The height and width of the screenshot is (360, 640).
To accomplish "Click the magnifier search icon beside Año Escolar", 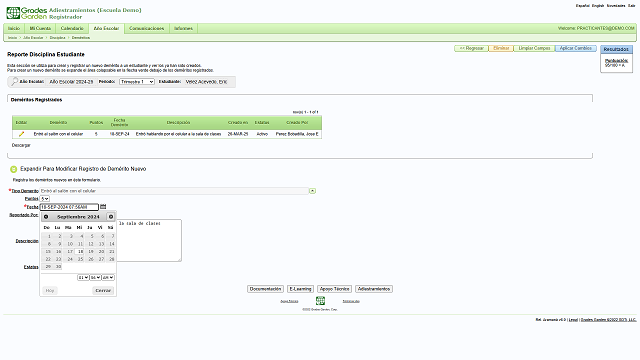I will [14, 81].
